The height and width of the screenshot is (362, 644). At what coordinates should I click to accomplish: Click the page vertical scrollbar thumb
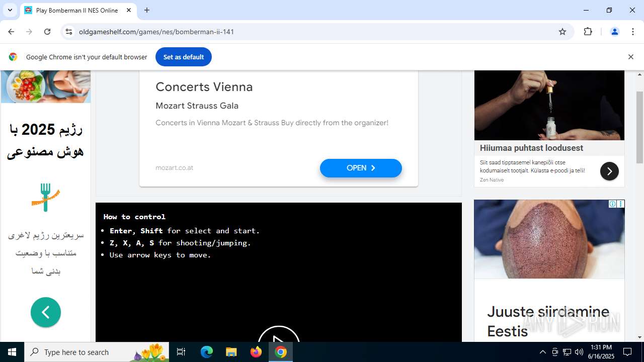(639, 127)
